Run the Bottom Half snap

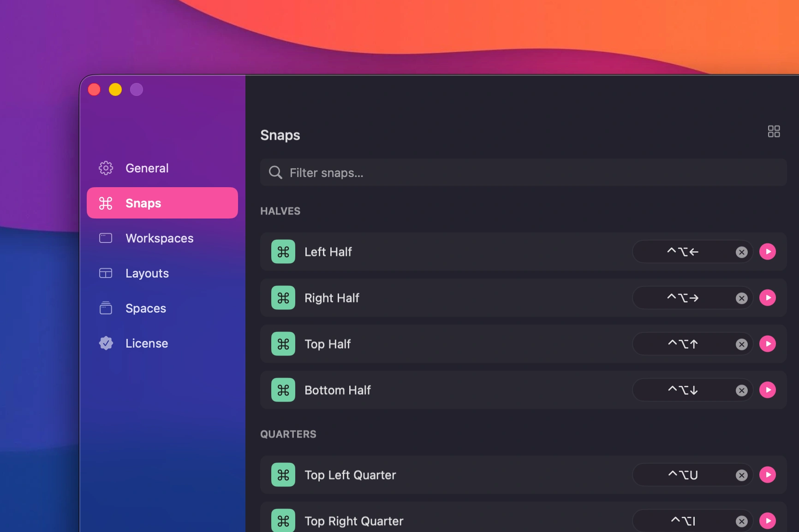768,390
